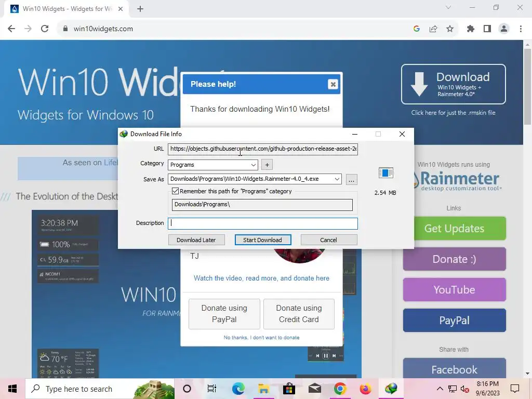Viewport: 532px width, 399px height.
Task: Select the Win10 Widgets browser tab
Action: tap(66, 9)
